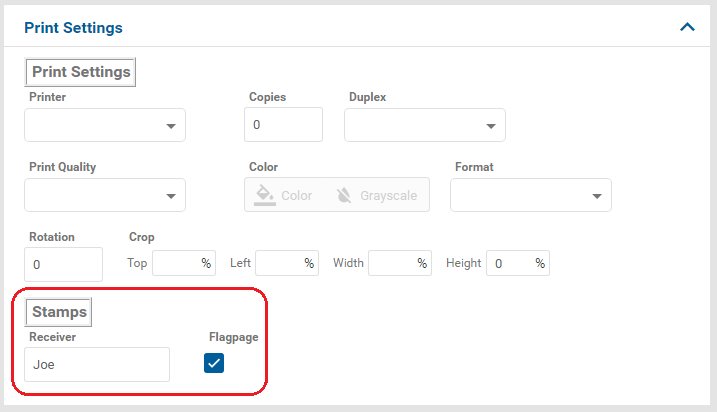Click the Receiver field containing Joe

tap(99, 364)
